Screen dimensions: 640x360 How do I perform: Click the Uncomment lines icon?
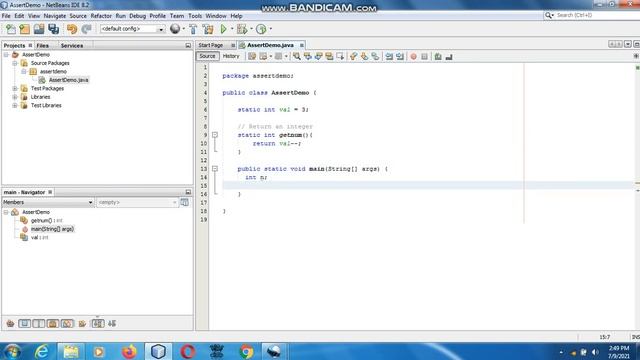(449, 57)
